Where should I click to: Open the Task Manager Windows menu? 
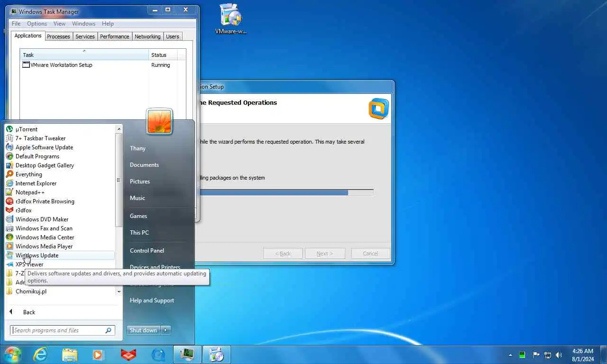[x=84, y=24]
